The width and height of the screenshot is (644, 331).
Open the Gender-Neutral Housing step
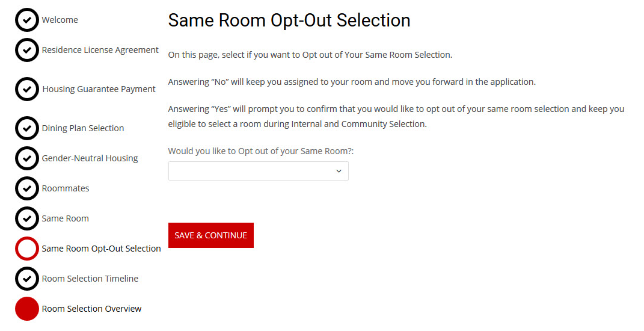click(90, 158)
